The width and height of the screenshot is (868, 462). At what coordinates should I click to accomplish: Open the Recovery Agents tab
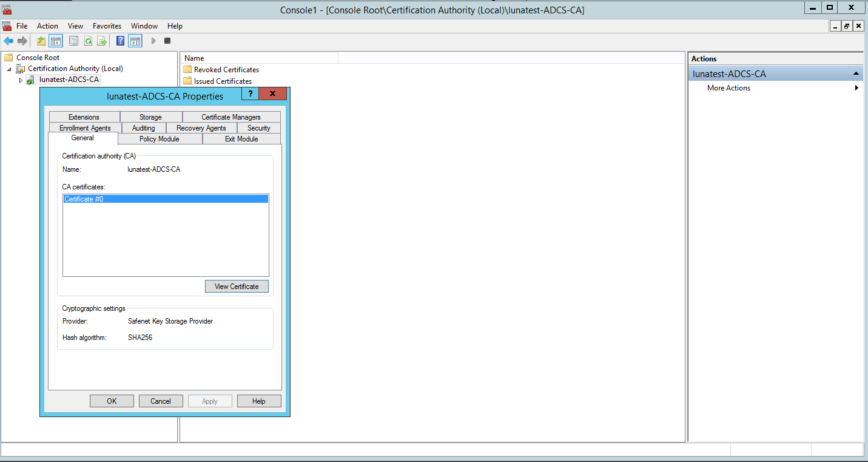tap(201, 128)
